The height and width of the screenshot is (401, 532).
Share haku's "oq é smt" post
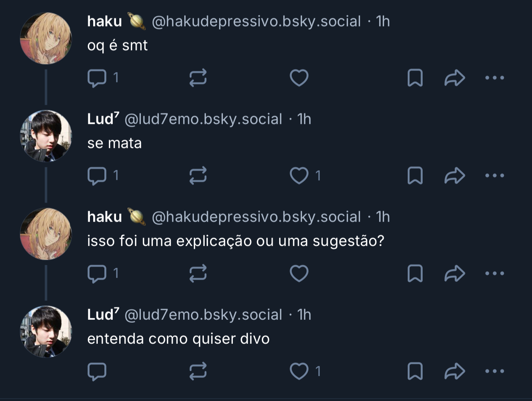tap(455, 78)
